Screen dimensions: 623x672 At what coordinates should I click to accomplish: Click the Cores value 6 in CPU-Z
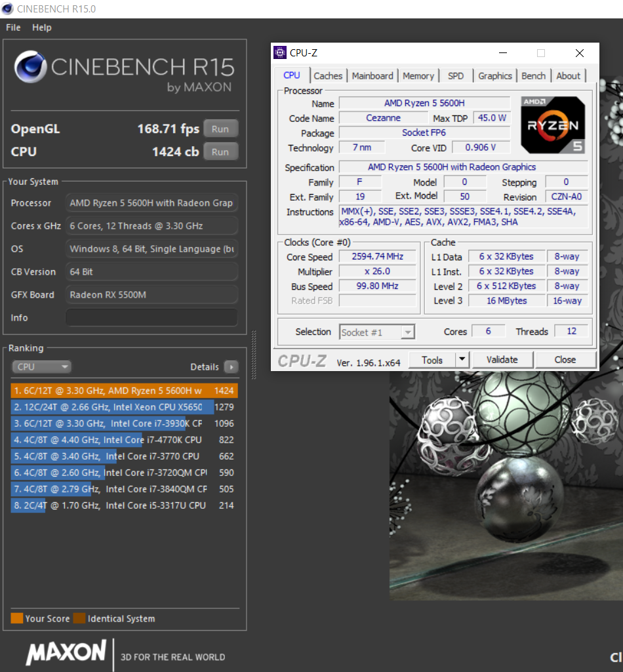pyautogui.click(x=488, y=331)
